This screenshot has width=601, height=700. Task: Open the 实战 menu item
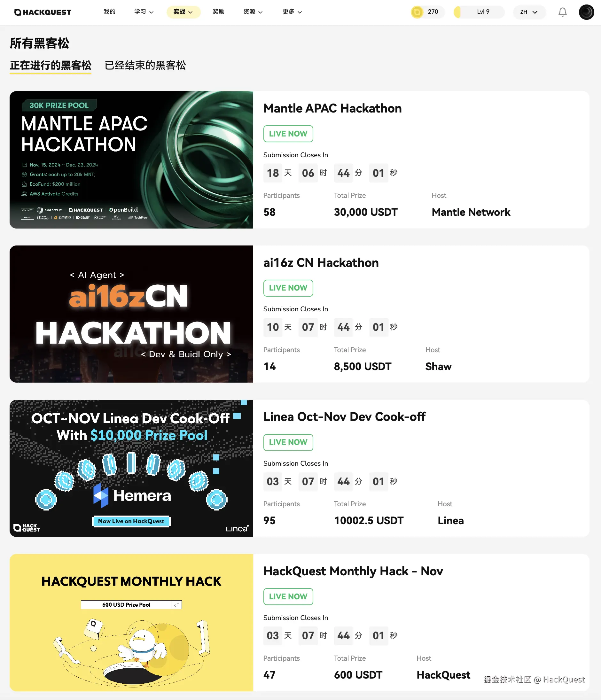point(183,12)
